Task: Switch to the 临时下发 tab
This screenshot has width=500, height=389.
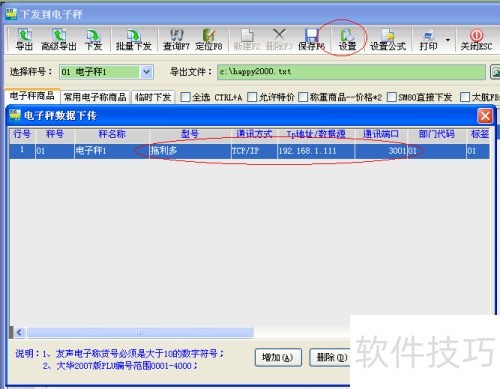Action: point(153,97)
